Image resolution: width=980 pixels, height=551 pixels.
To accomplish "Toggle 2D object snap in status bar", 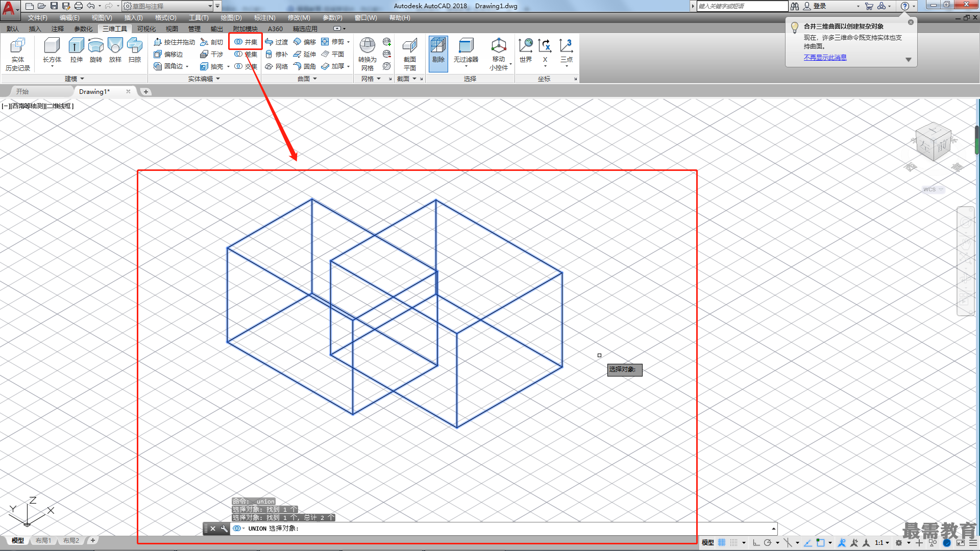I will click(820, 542).
